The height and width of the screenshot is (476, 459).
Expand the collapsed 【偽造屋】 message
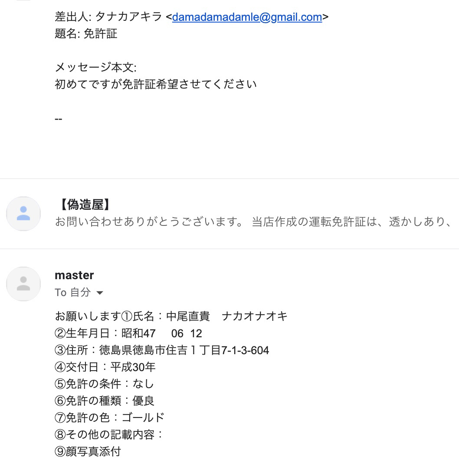tap(229, 214)
